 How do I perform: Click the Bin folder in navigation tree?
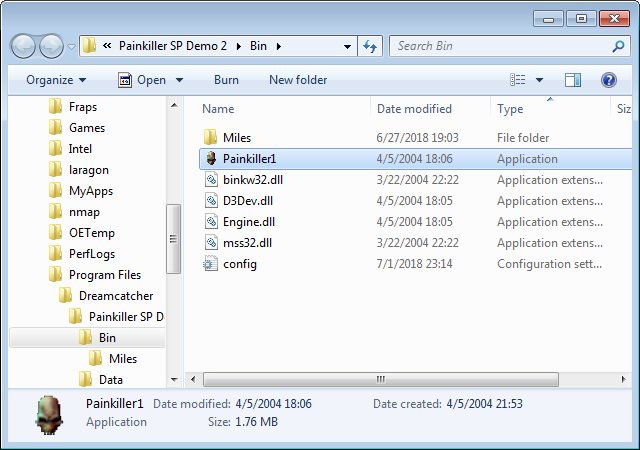click(107, 338)
